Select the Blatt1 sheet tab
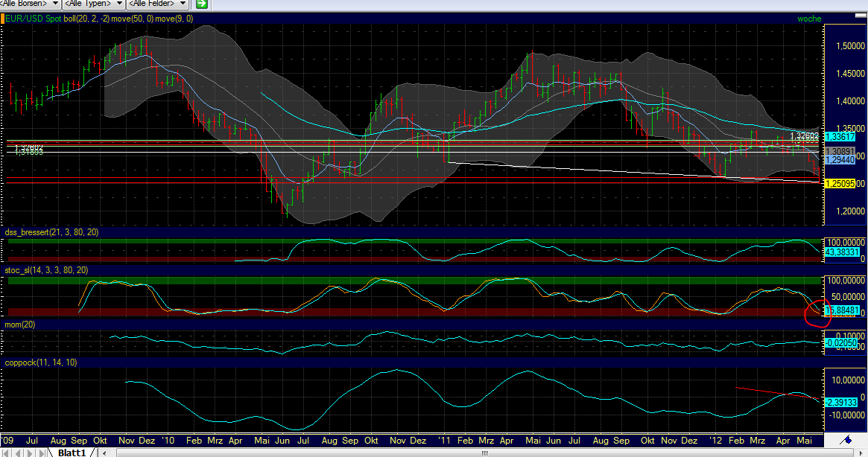This screenshot has width=868, height=457. tap(72, 453)
